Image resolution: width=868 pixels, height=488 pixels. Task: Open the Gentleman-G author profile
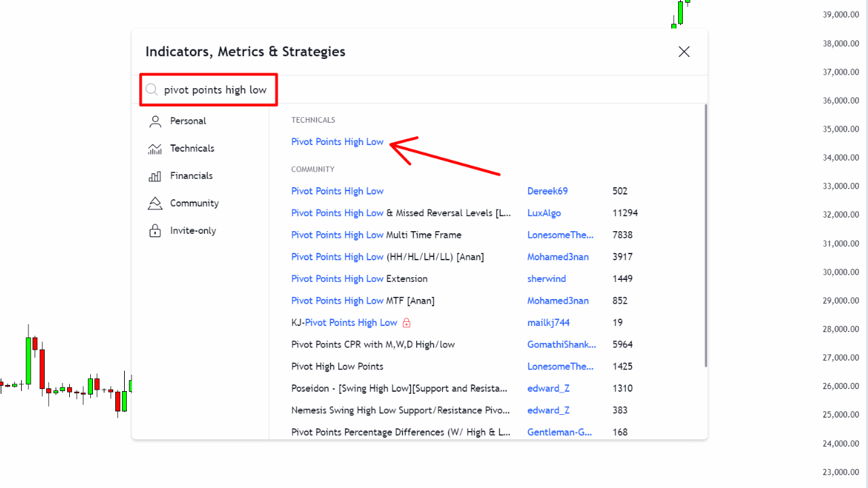tap(562, 432)
